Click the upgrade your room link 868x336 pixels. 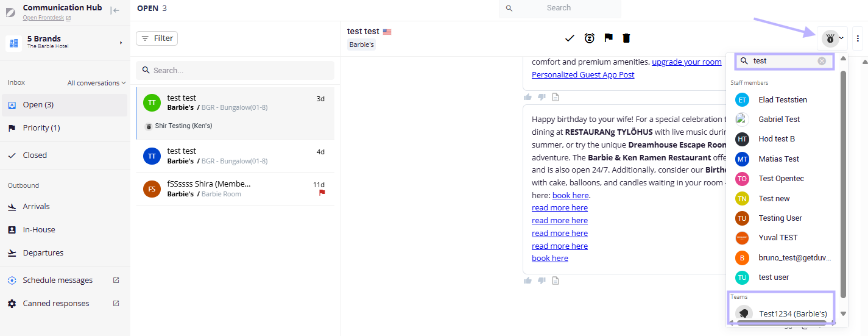687,62
